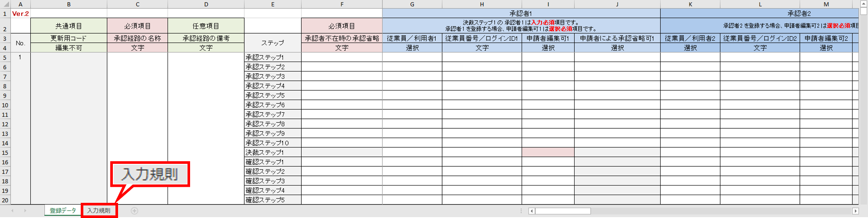Click the 文字 cell under 承認経路の名称
868x218 pixels.
point(137,48)
